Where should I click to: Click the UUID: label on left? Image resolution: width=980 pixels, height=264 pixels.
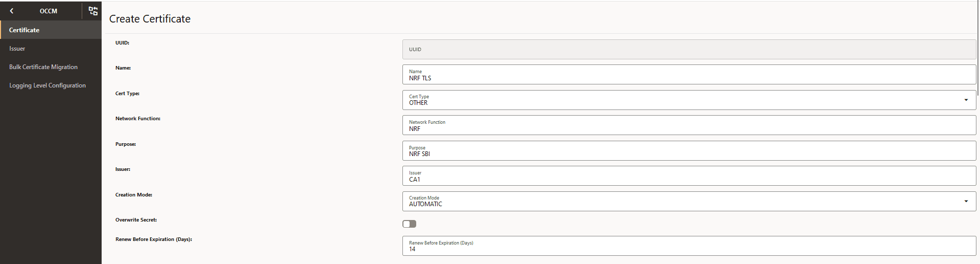[x=122, y=43]
